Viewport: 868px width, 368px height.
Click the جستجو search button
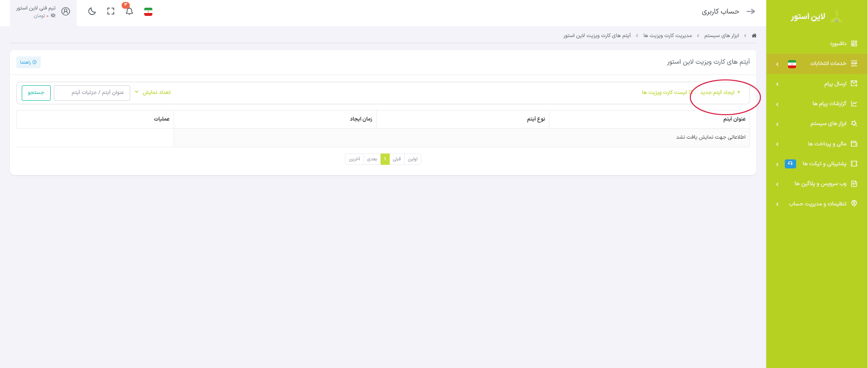(x=36, y=93)
